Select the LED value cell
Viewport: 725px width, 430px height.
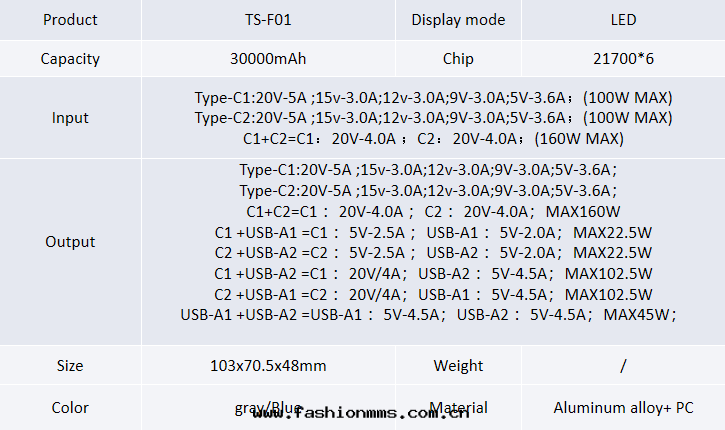click(x=623, y=20)
